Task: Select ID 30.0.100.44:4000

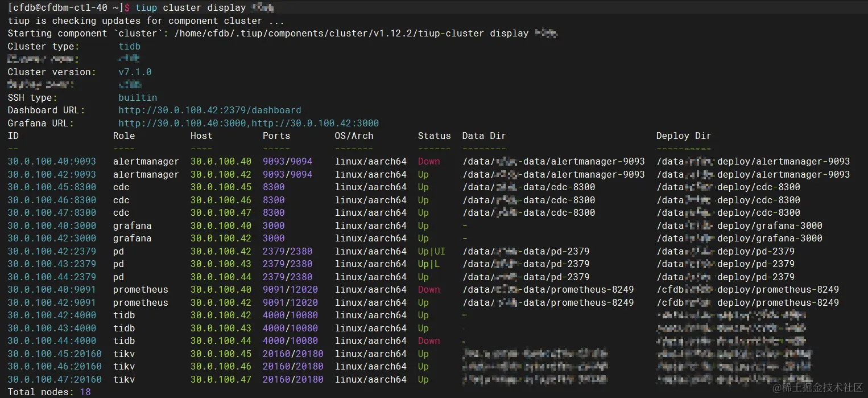Action: click(x=52, y=341)
